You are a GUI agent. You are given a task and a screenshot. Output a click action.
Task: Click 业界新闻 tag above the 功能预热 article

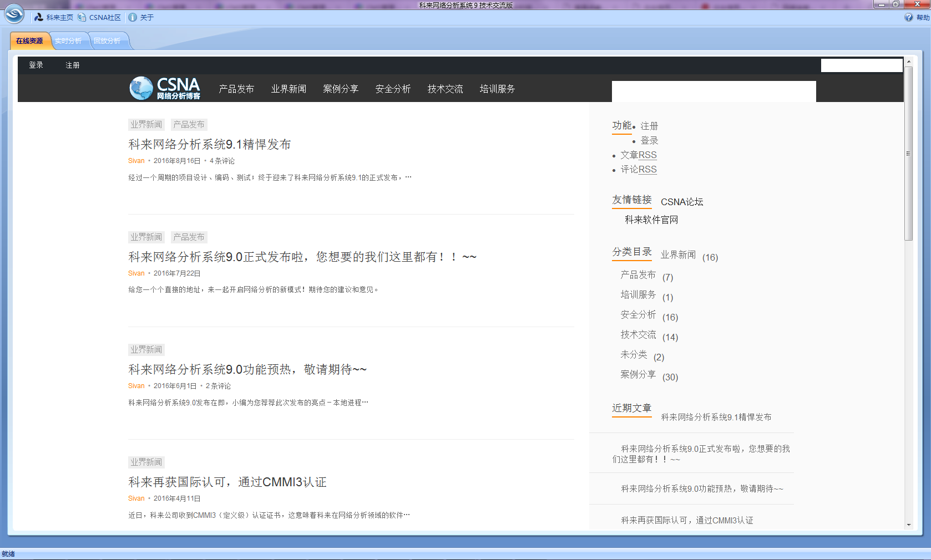146,350
